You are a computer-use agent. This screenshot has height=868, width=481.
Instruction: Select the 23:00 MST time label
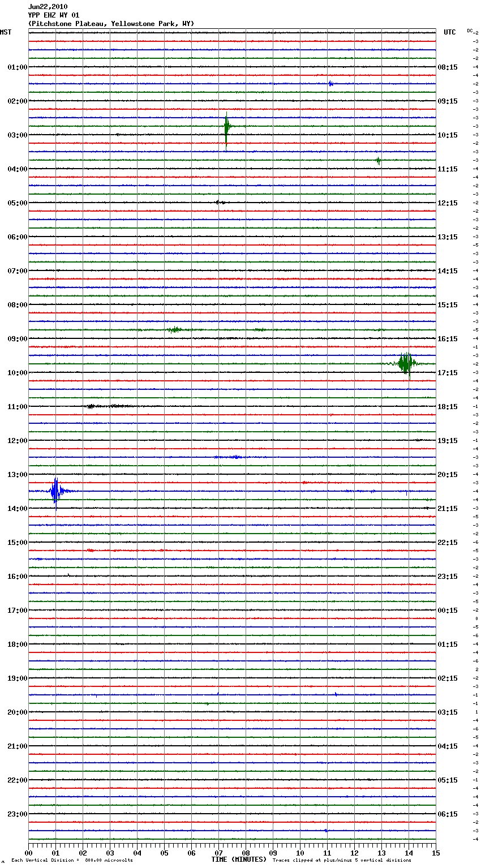point(17,814)
